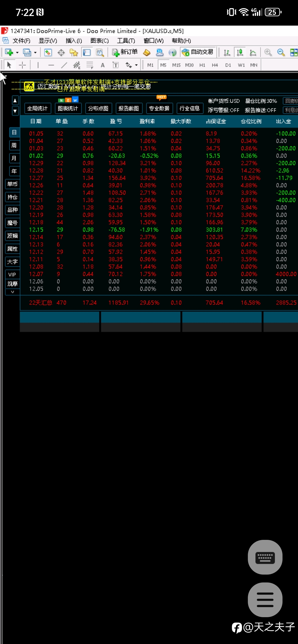This screenshot has height=644, width=298.
Task: Open the 文件(F) menu
Action: 21,41
